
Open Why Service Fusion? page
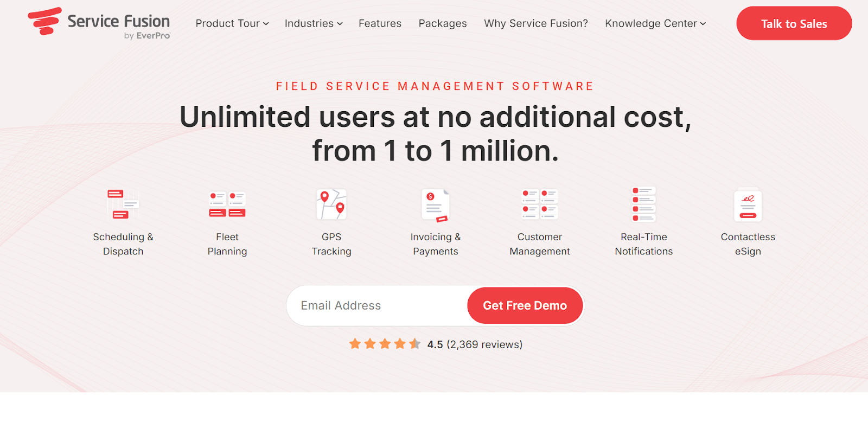535,23
